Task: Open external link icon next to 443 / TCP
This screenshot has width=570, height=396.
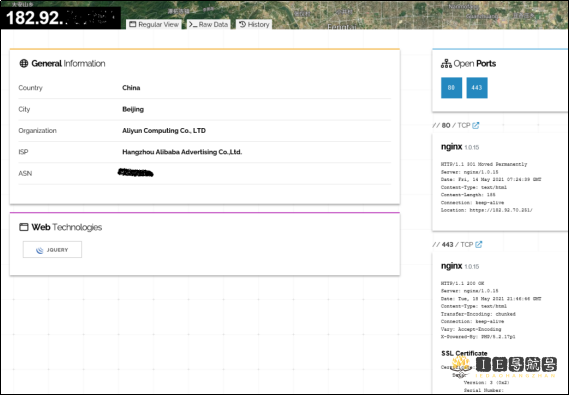Action: tap(479, 244)
